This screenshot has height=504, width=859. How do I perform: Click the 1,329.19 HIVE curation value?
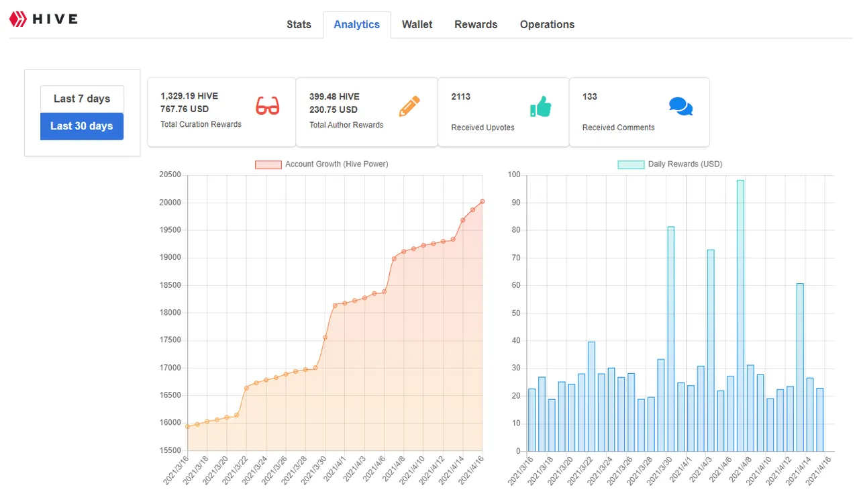click(189, 96)
